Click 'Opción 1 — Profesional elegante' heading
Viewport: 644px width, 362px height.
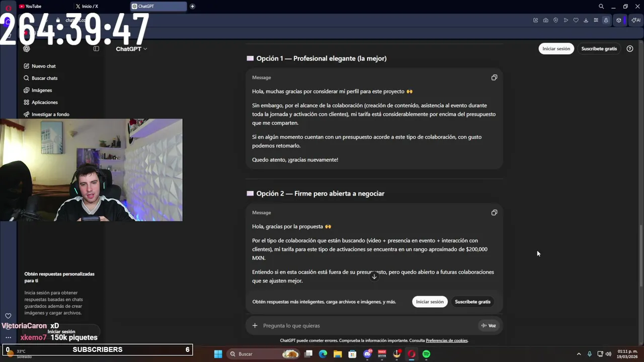tap(321, 58)
